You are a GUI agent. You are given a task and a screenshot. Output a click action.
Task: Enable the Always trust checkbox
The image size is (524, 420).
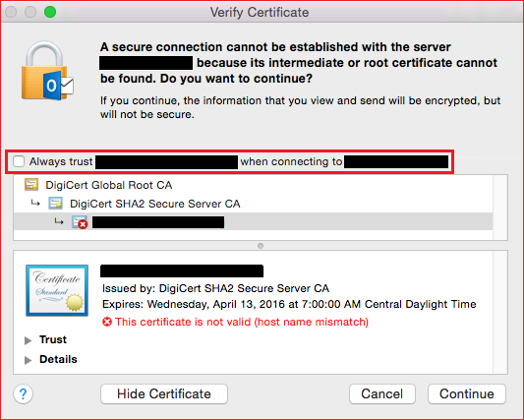(x=19, y=161)
